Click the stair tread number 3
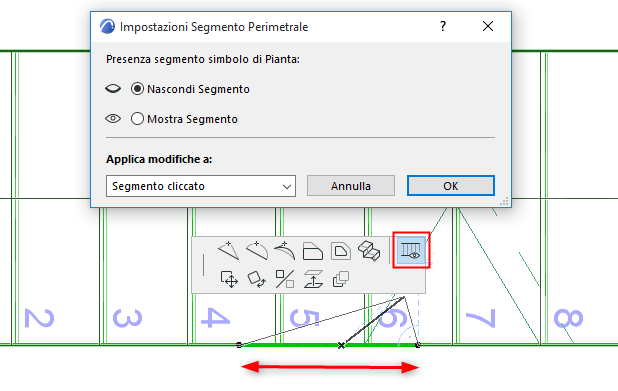618x391 pixels. (x=127, y=318)
